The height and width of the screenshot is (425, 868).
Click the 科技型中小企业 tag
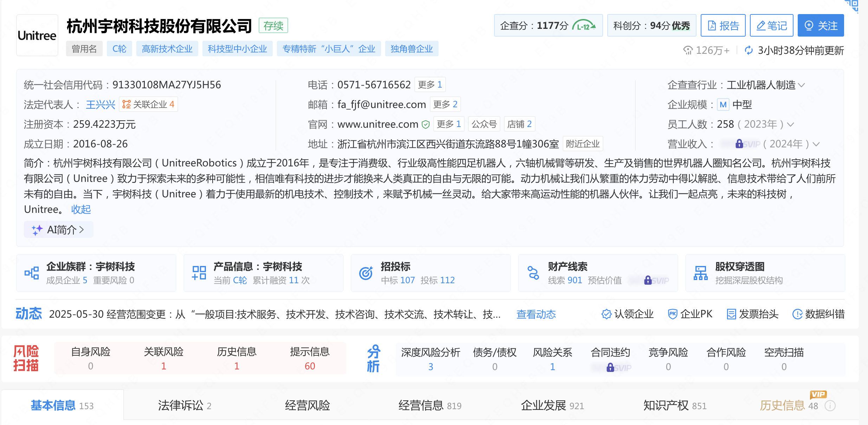coord(237,49)
